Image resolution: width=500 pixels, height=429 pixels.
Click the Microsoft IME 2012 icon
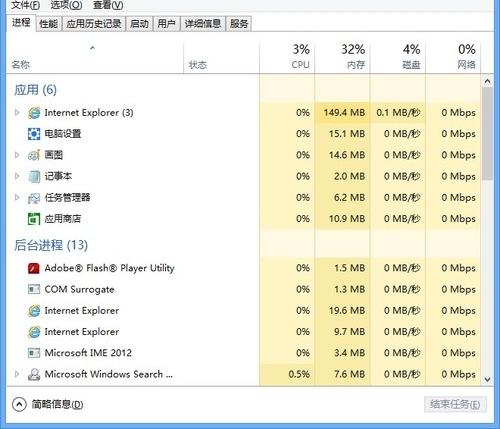34,353
